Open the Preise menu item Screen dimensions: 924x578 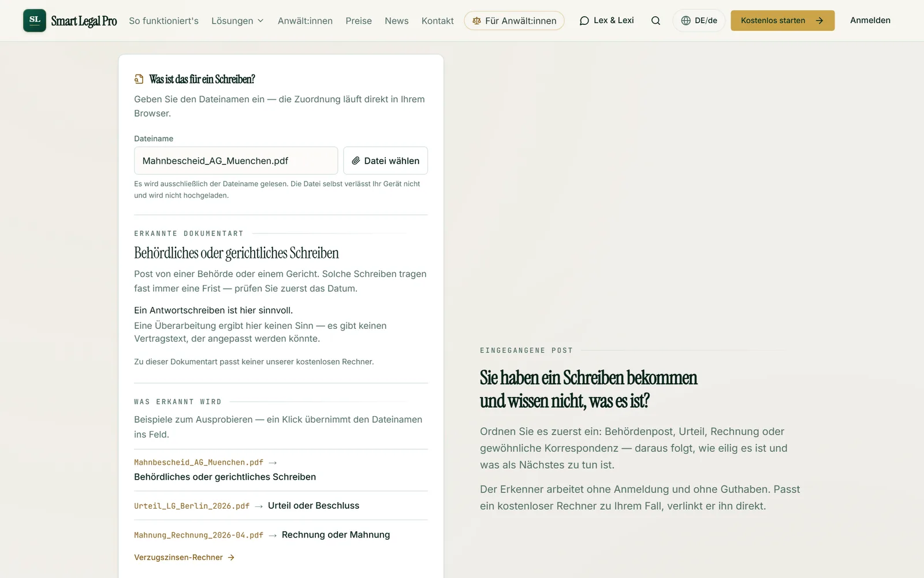[x=359, y=21]
